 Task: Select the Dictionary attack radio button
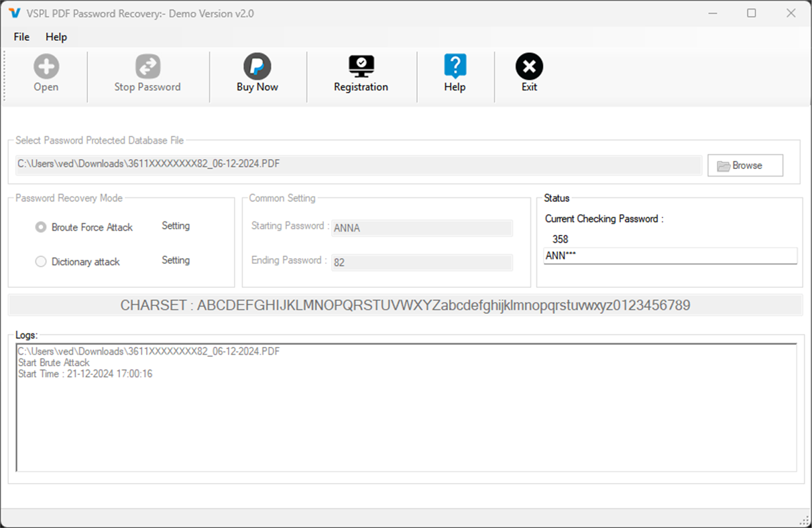[x=40, y=262]
